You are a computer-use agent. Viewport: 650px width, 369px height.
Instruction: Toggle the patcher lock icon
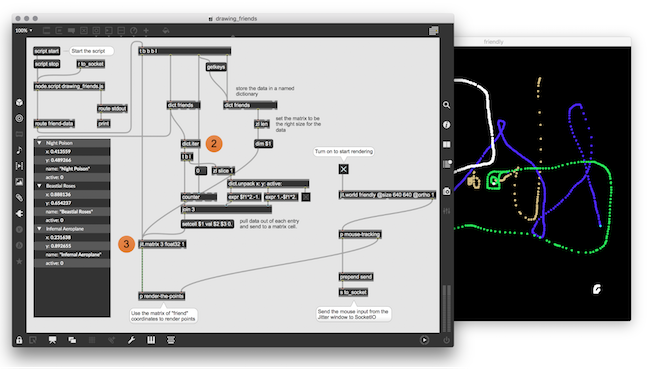click(19, 340)
